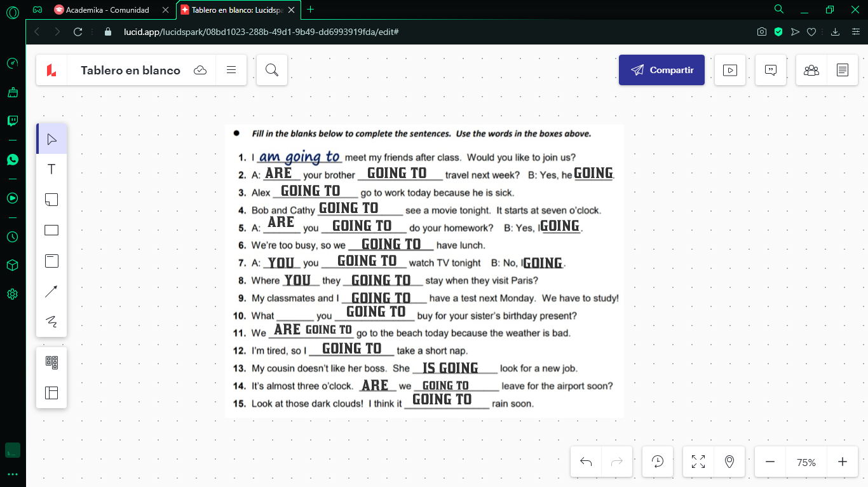Open WhatsApp in the sidebar
The width and height of the screenshot is (868, 487).
[x=13, y=160]
